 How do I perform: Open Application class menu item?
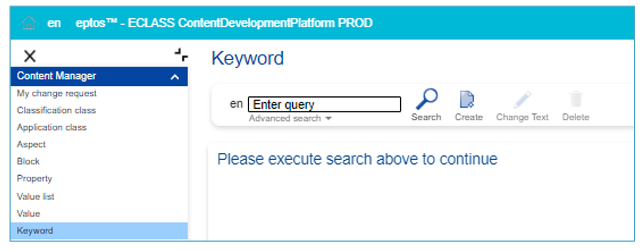[51, 127]
